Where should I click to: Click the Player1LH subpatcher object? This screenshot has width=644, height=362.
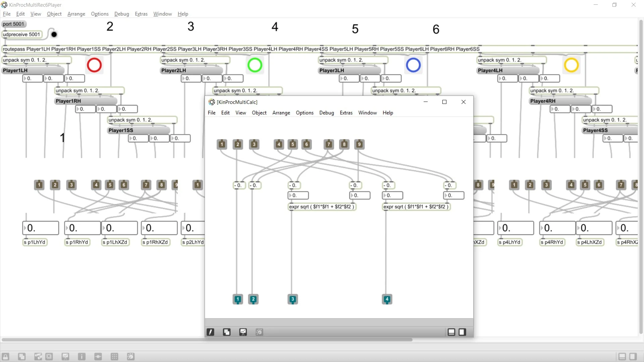tap(33, 70)
